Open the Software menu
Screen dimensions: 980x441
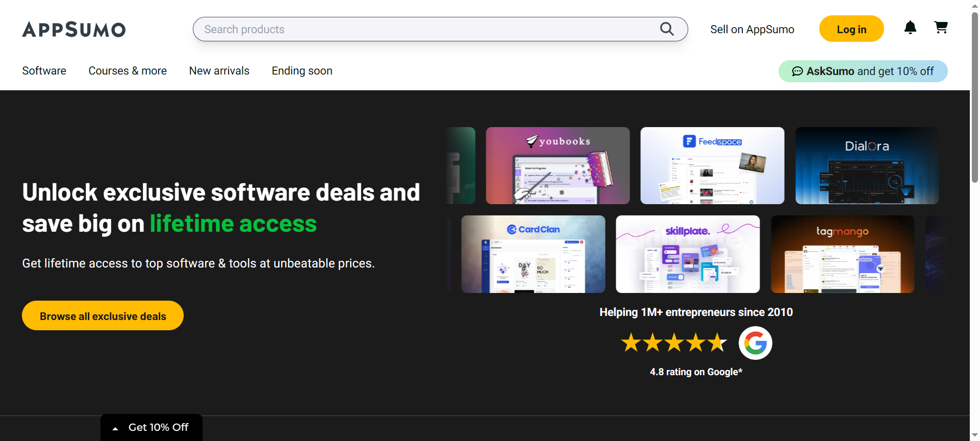click(44, 71)
